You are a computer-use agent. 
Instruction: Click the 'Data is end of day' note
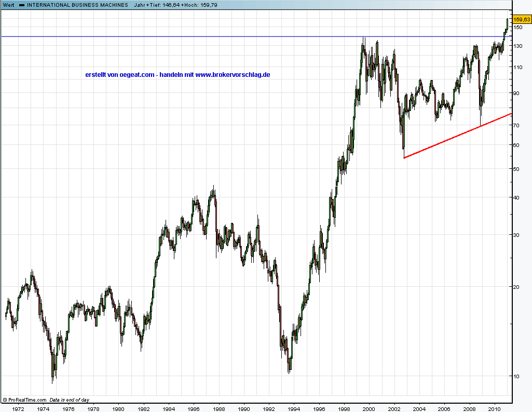click(x=69, y=400)
